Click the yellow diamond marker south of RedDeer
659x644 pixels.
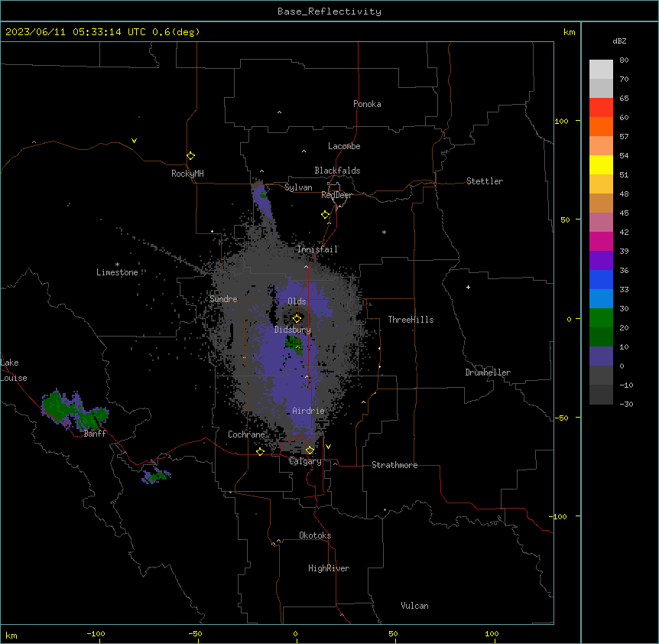pos(326,215)
